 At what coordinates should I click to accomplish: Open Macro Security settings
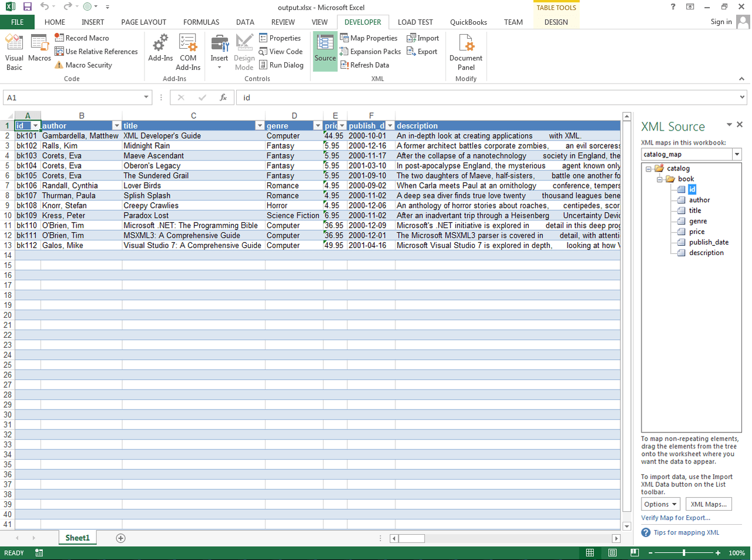83,65
